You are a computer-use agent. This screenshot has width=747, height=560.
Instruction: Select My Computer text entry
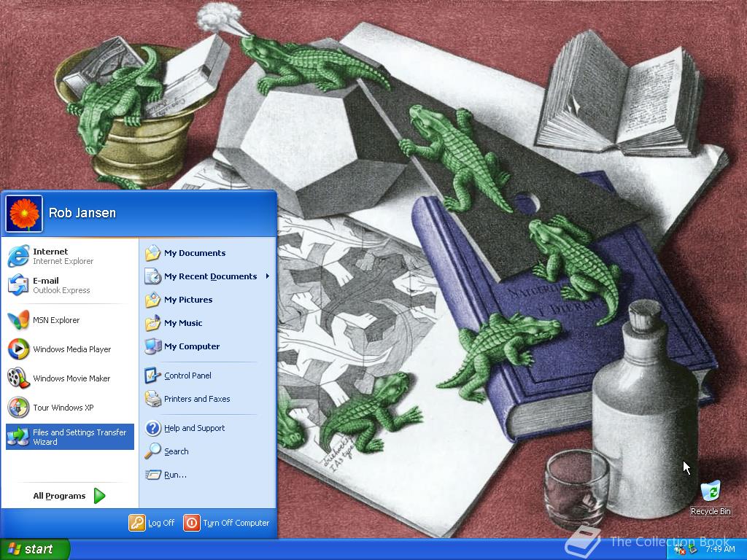click(x=192, y=346)
